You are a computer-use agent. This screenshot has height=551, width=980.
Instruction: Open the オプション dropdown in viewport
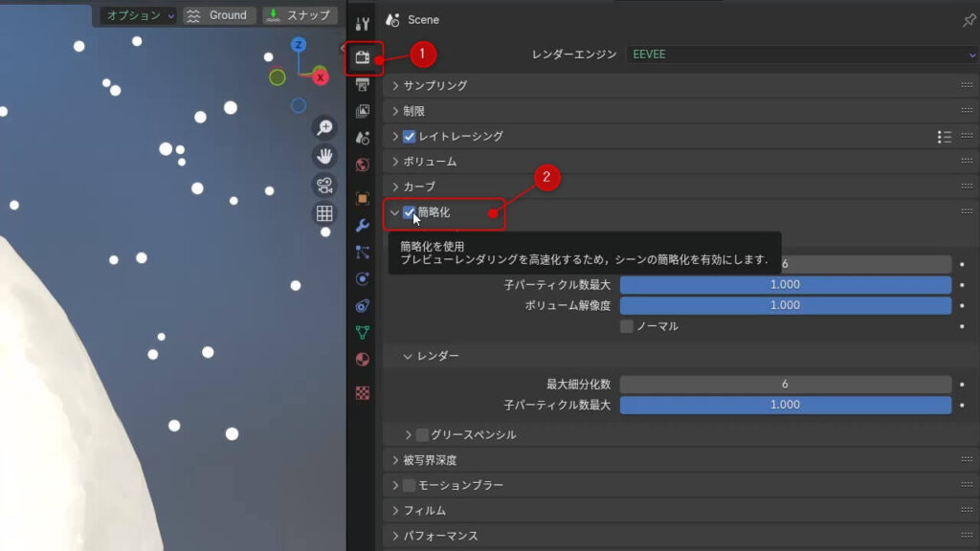[x=139, y=15]
